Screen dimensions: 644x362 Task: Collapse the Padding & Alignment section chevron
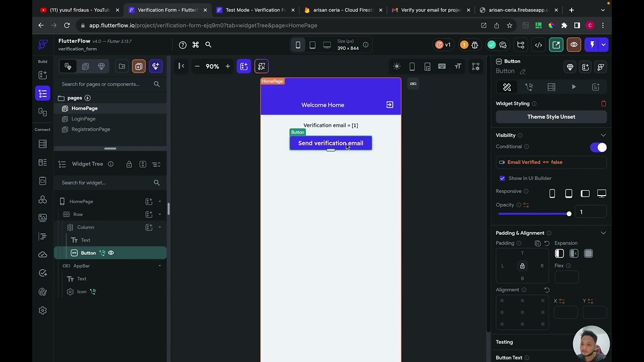(603, 233)
